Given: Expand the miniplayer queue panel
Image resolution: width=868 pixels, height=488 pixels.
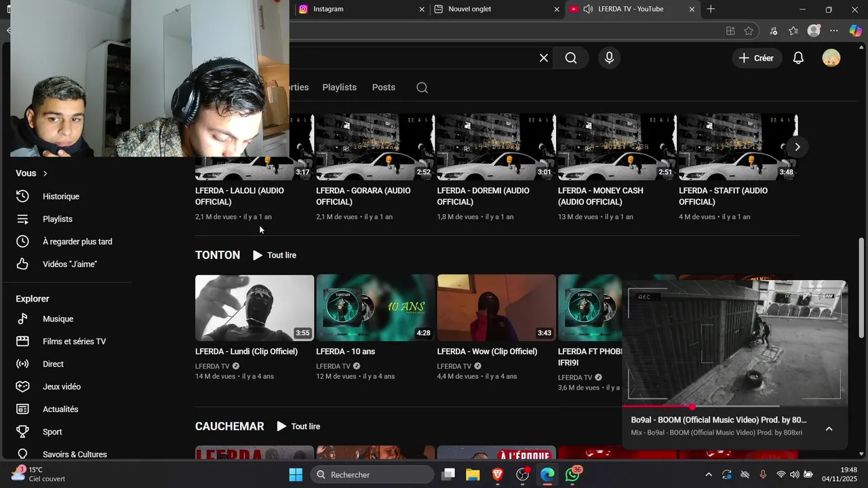Looking at the screenshot, I should tap(829, 429).
